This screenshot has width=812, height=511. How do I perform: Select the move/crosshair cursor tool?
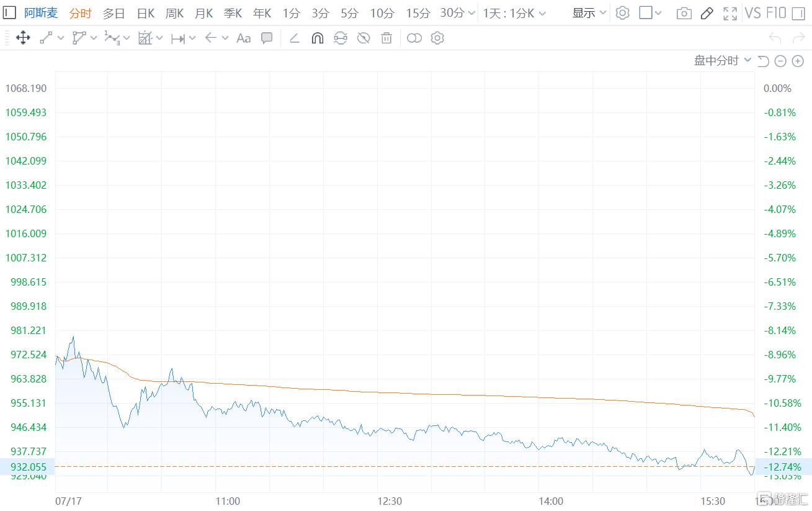pos(23,38)
